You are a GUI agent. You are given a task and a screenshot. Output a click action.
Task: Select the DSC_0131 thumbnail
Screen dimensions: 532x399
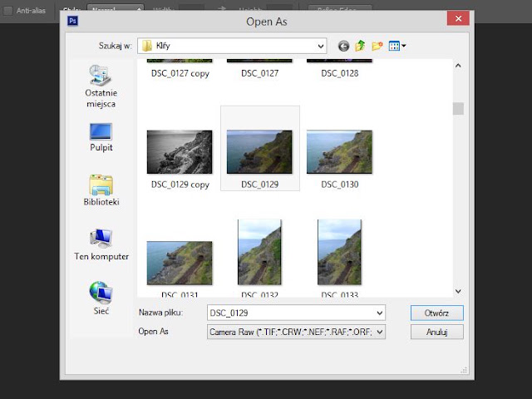tap(180, 263)
